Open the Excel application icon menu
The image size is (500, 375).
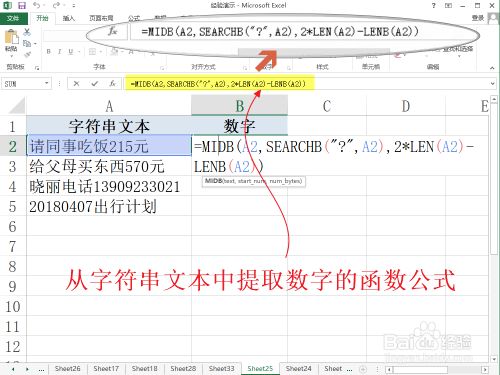click(7, 5)
